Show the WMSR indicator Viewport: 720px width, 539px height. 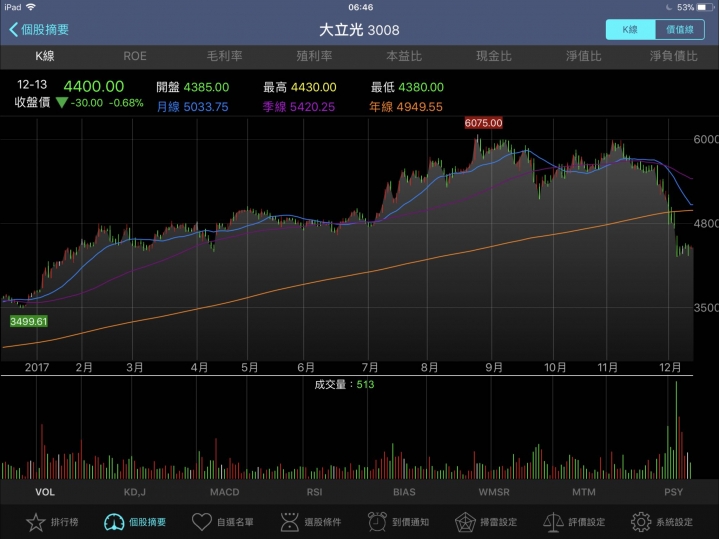click(x=494, y=492)
